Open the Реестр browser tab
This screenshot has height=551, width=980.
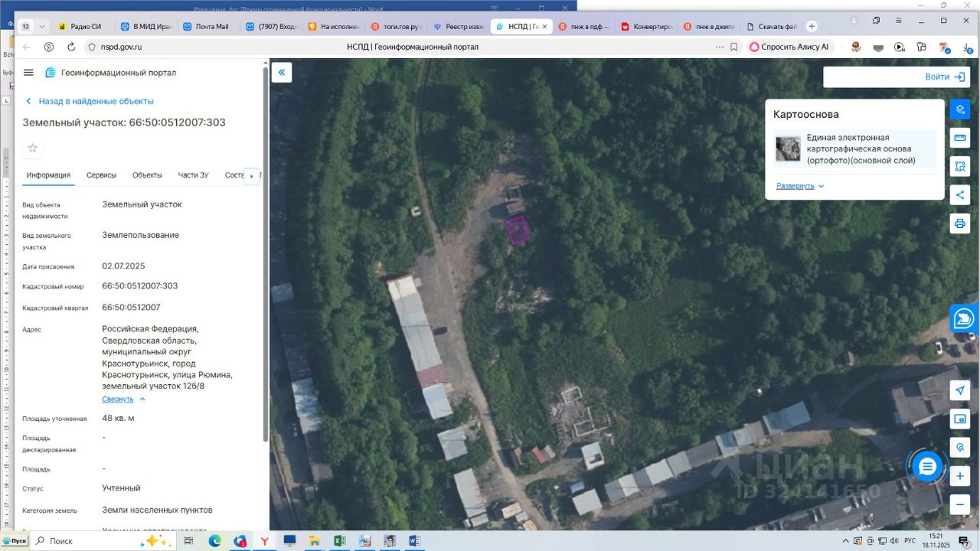point(458,26)
